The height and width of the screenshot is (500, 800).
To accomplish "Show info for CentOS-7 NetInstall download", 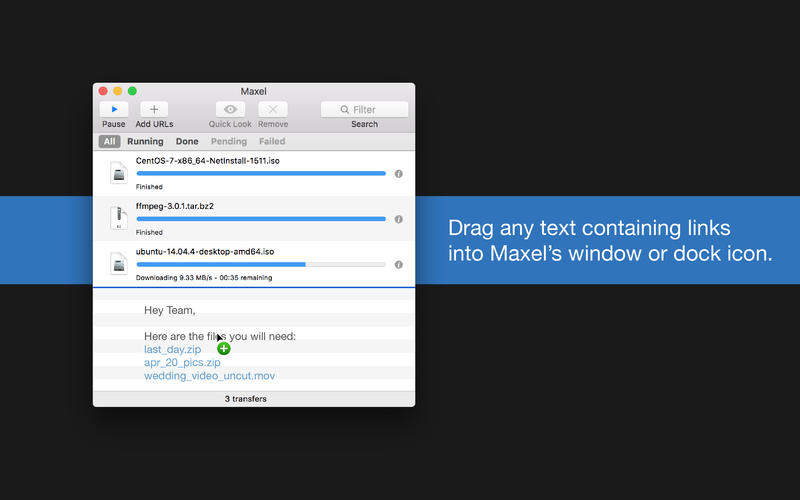I will [x=398, y=173].
